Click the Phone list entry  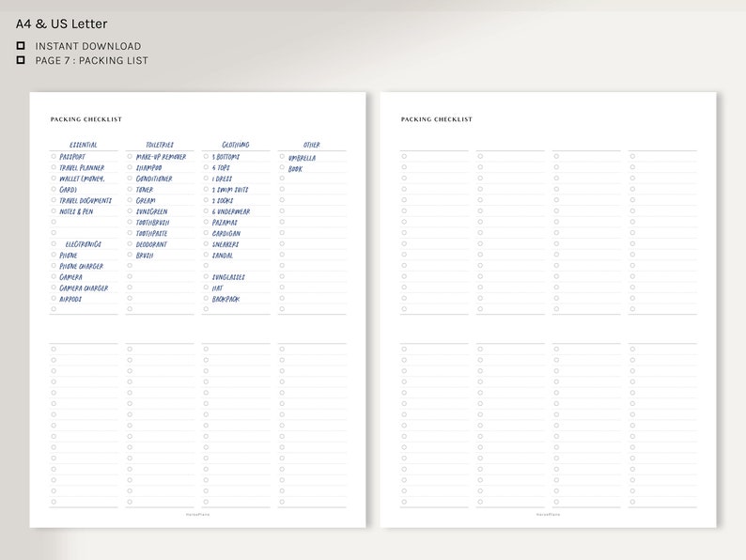[x=68, y=255]
